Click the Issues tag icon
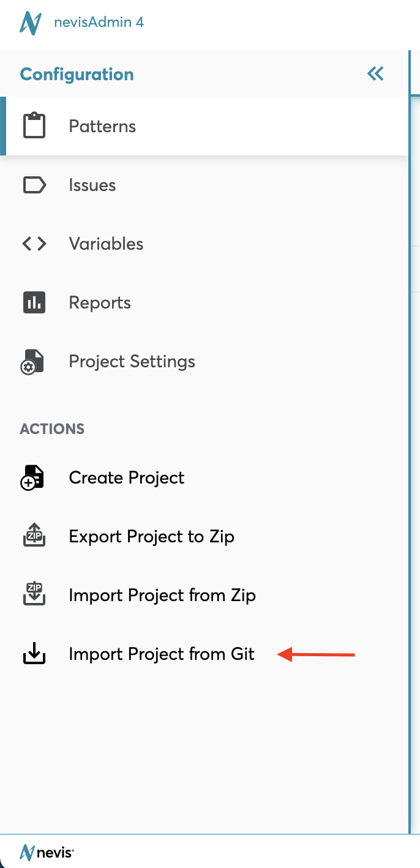The height and width of the screenshot is (868, 420). (x=34, y=185)
